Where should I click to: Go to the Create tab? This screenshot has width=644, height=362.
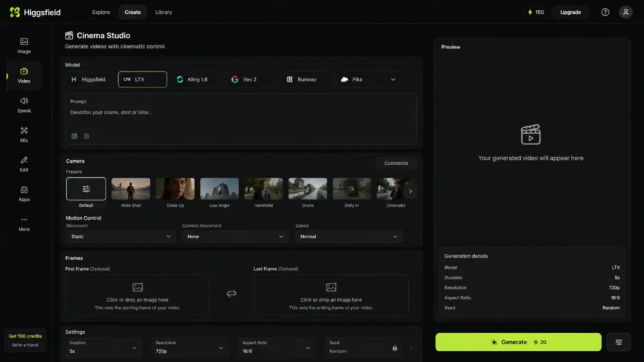(x=133, y=13)
